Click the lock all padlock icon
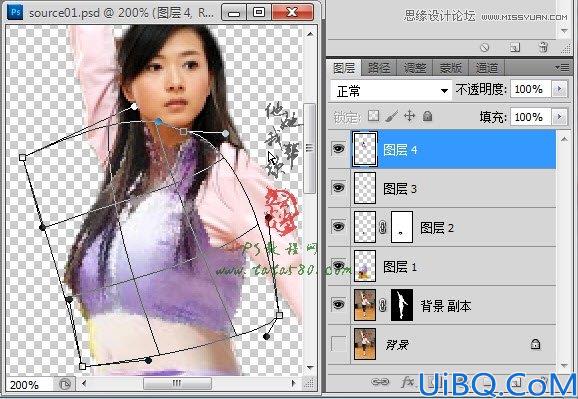The image size is (578, 399). coord(427,117)
